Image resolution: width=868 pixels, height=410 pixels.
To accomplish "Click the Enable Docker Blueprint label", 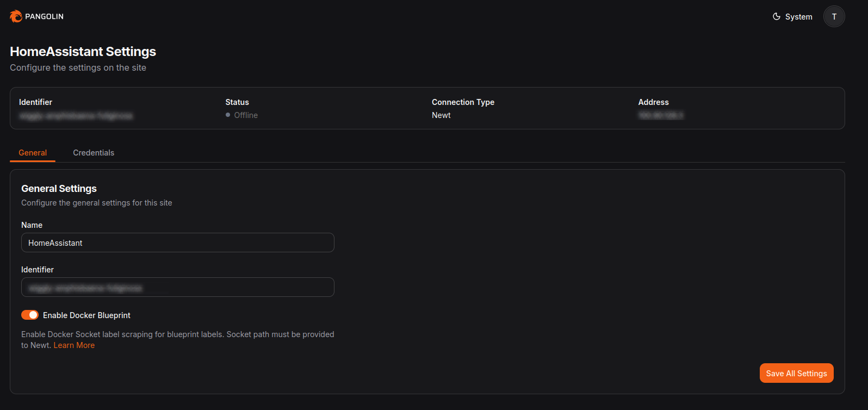I will pyautogui.click(x=86, y=315).
